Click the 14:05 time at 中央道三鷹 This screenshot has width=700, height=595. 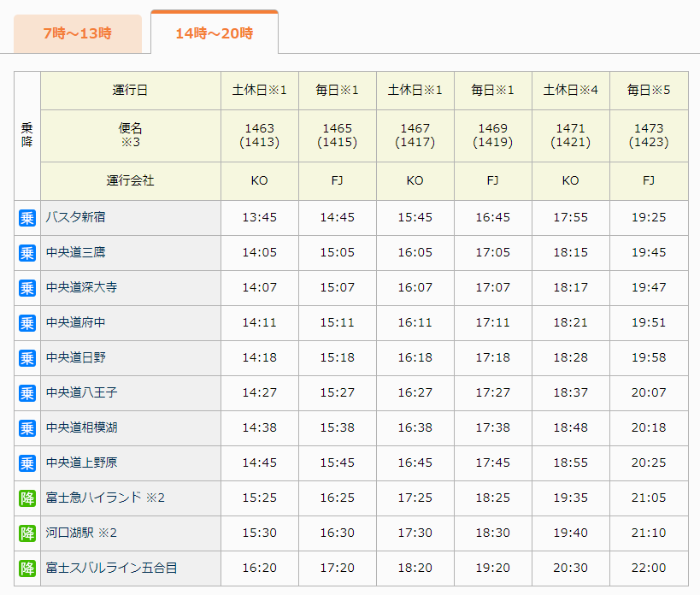pos(259,253)
